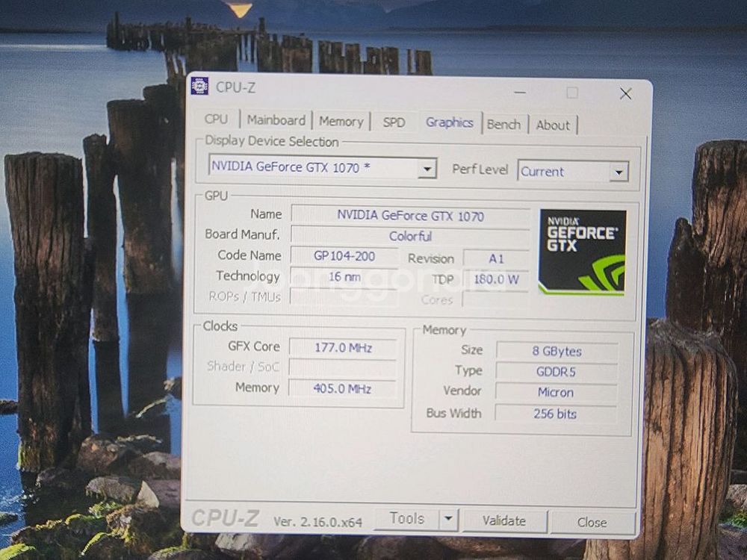Click the version text Ver. 2.16.0.x64
This screenshot has height=560, width=747.
click(317, 522)
